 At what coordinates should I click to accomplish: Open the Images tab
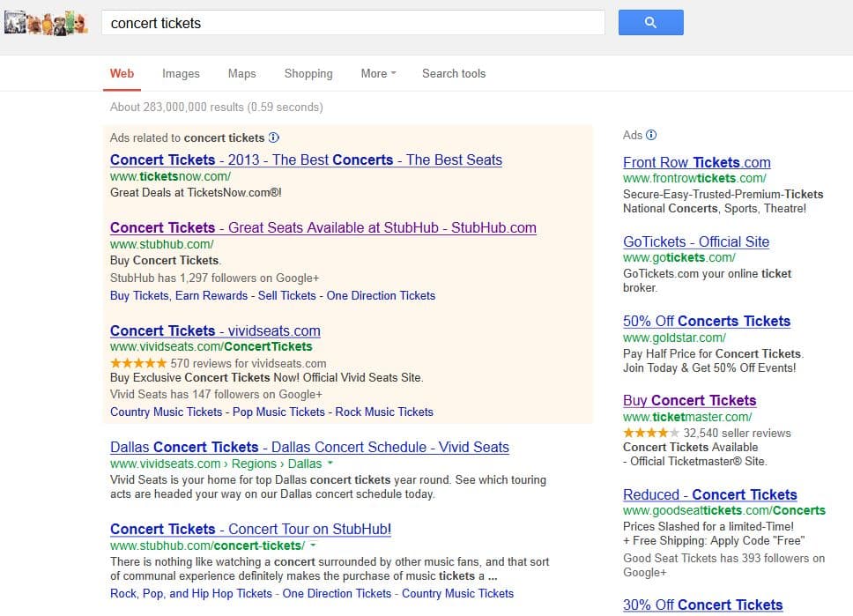181,73
